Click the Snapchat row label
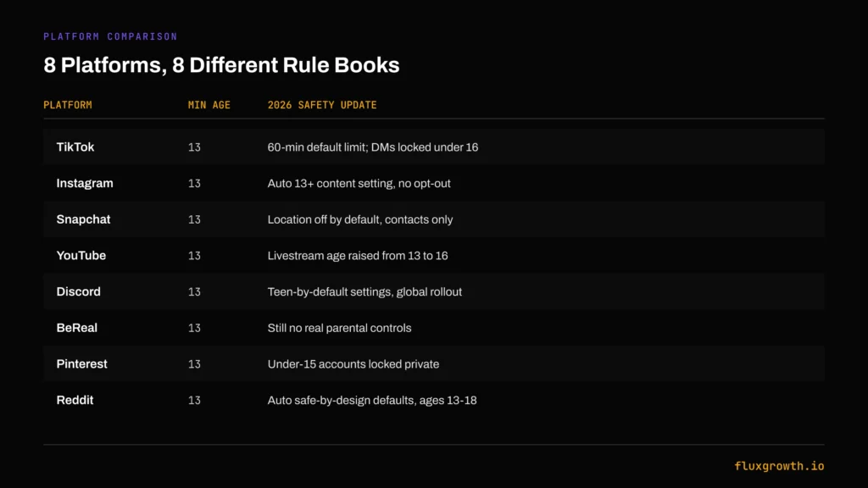This screenshot has width=868, height=488. (x=84, y=219)
